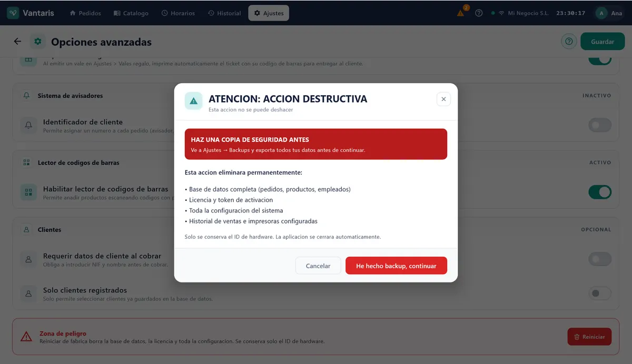
Task: Select the Ajustes tab
Action: point(269,13)
